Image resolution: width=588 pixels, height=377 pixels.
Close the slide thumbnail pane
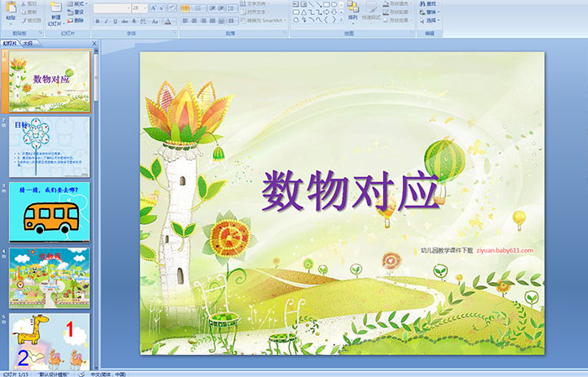pyautogui.click(x=94, y=44)
